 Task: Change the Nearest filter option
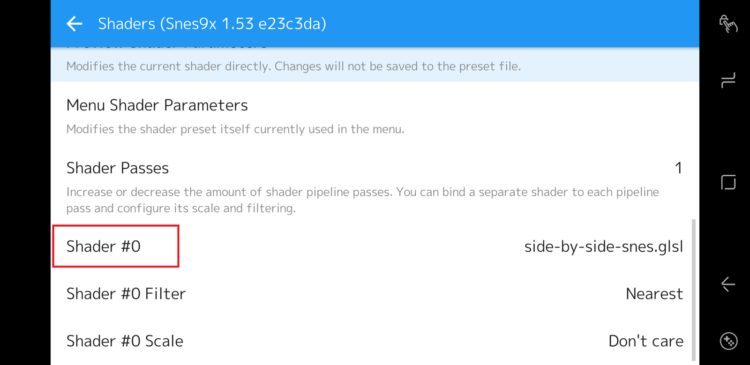point(654,294)
